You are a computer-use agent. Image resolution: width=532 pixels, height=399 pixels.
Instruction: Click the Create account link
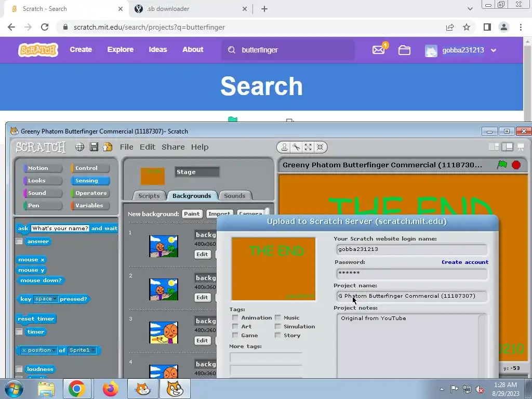click(x=465, y=262)
